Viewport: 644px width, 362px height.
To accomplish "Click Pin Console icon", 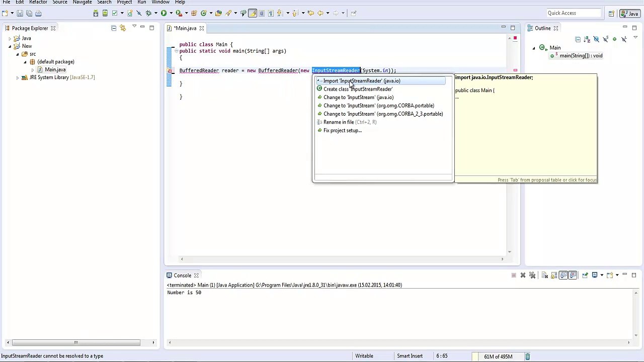I will coord(585,275).
